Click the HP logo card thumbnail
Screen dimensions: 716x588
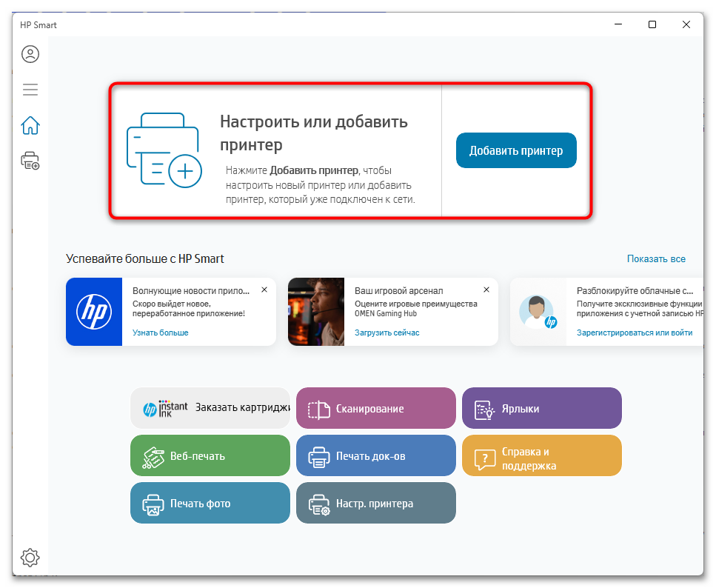[94, 312]
